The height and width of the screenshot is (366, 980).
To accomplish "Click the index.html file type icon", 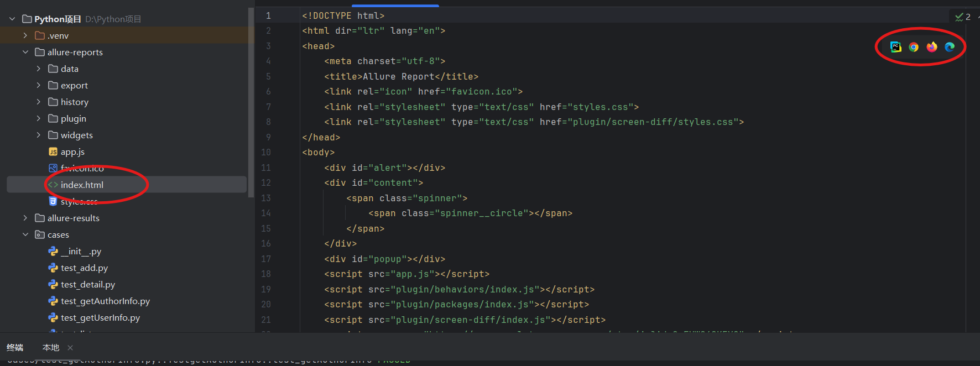I will [x=53, y=185].
